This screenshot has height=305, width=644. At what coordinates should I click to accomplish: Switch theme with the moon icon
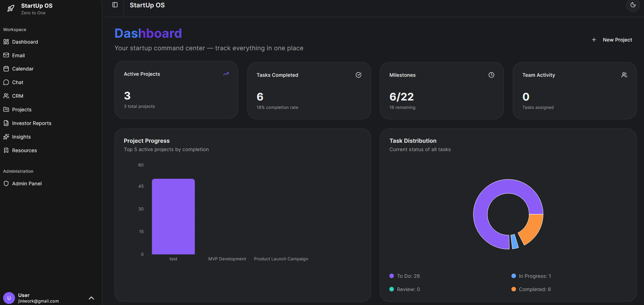coord(633,5)
